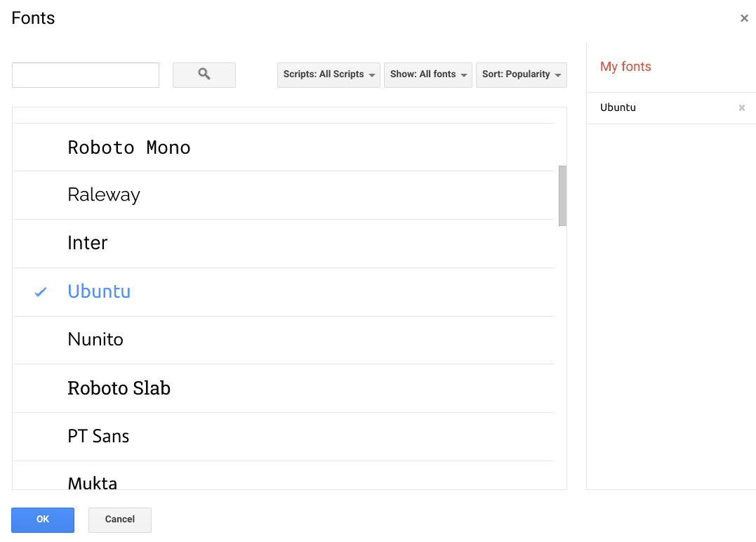Click Ubuntu in the My fonts list
The height and width of the screenshot is (542, 756).
point(618,107)
